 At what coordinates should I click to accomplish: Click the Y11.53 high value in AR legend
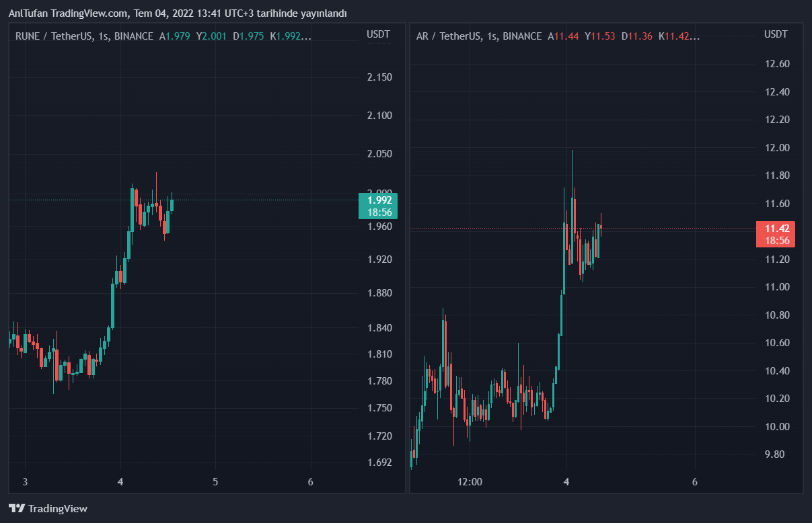[x=599, y=36]
